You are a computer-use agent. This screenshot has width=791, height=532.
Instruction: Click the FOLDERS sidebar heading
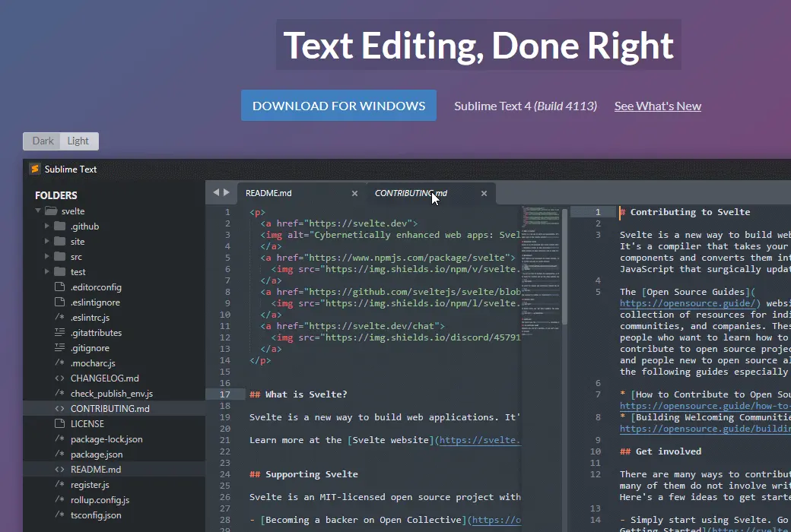tap(56, 195)
